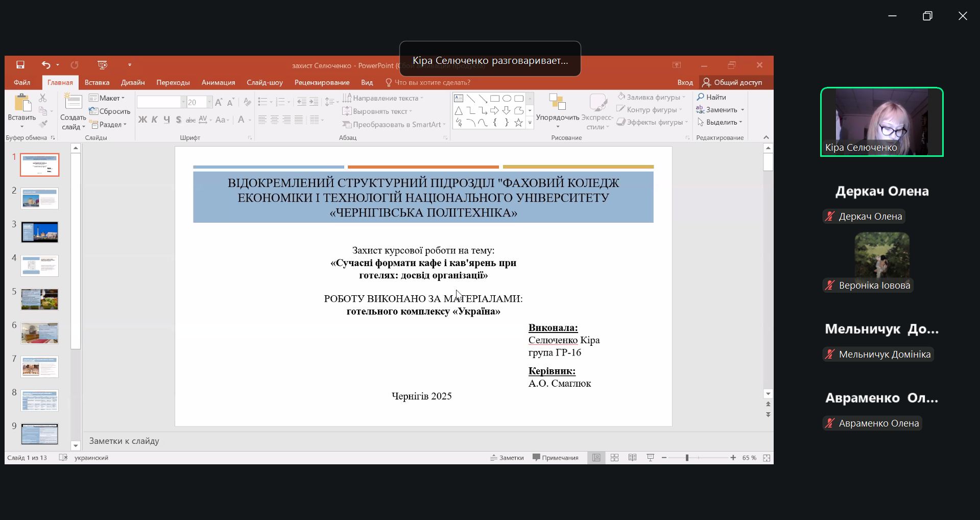Click the Save icon in the title bar
Viewport: 980px width, 520px height.
coord(20,65)
